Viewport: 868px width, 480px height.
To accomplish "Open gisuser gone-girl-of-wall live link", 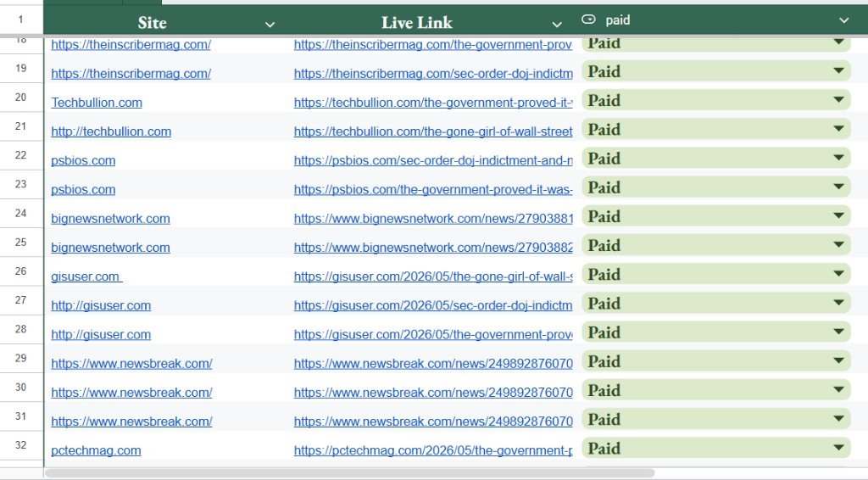I will (433, 276).
